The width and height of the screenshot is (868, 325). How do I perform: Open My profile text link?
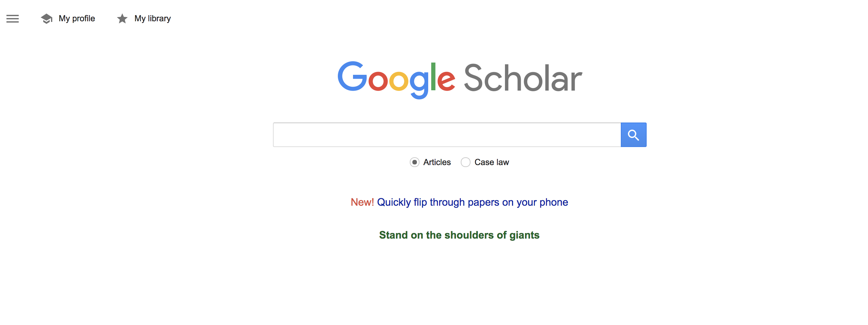(77, 18)
